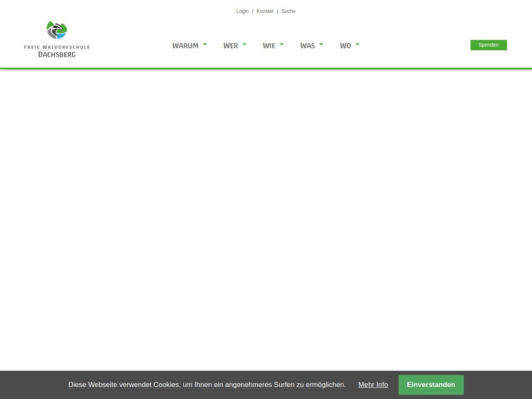Screen dimensions: 532x399
Task: Expand the green arrow beside WER
Action: [244, 44]
